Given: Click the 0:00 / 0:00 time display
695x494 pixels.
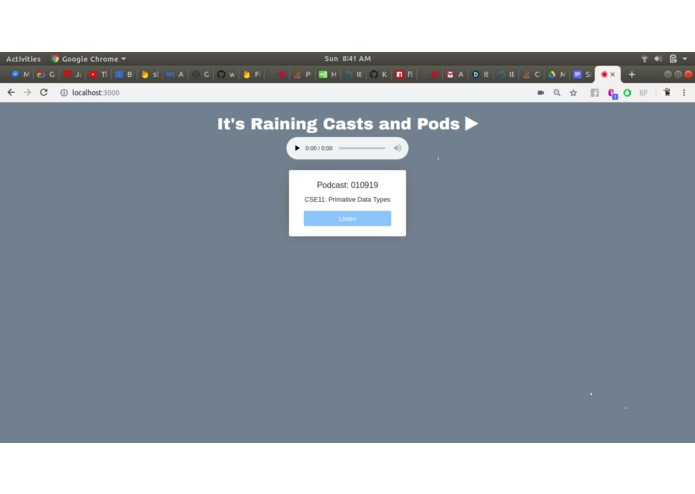Looking at the screenshot, I should tap(319, 148).
